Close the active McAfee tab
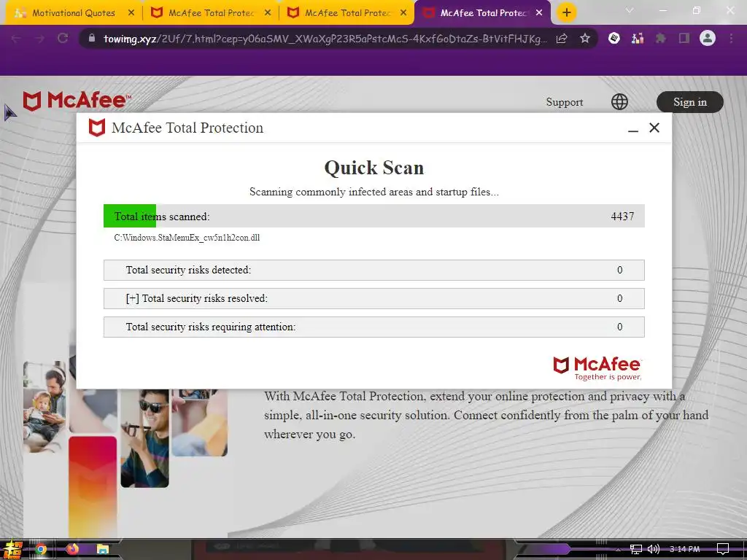Image resolution: width=747 pixels, height=560 pixels. click(x=539, y=13)
